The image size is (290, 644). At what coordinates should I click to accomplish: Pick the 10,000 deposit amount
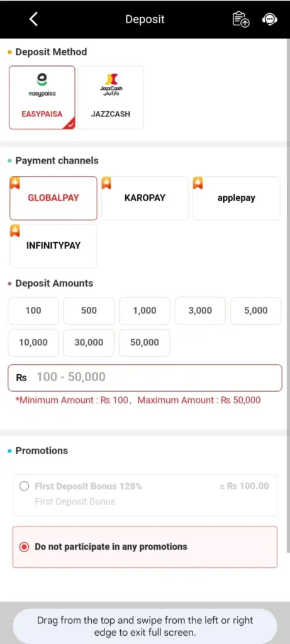(33, 343)
